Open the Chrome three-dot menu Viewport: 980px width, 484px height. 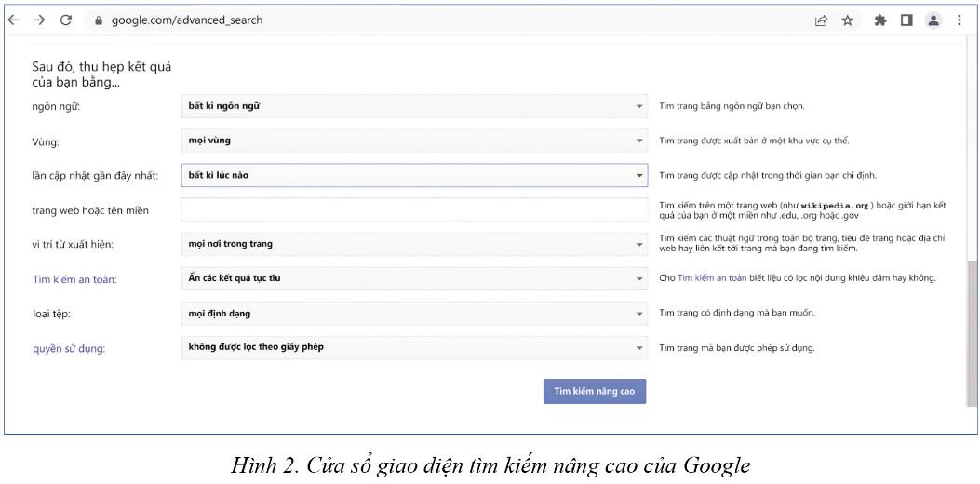(960, 20)
